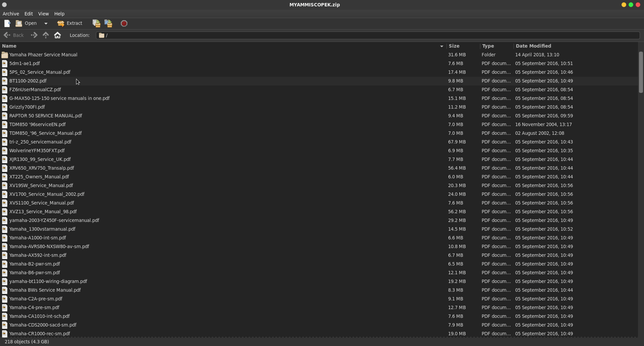The width and height of the screenshot is (644, 346).
Task: Click the PDF icon of XJR1300_99_Service_UK.pdf
Action: [x=5, y=159]
